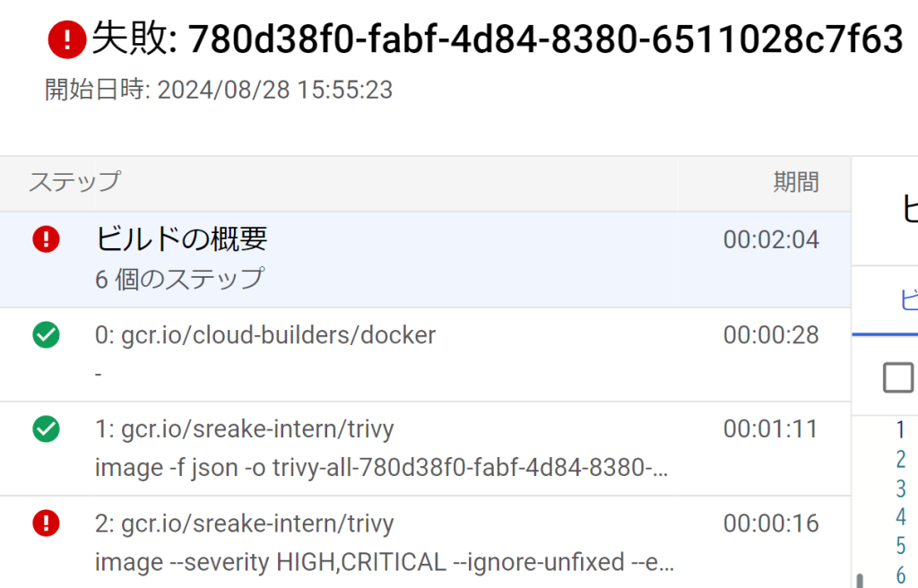Click green check icon for docker step
Image resolution: width=918 pixels, height=588 pixels.
coord(46,335)
